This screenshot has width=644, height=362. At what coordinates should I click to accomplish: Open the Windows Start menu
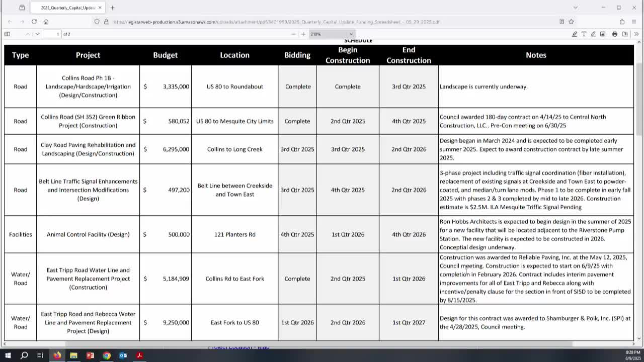[x=8, y=355]
